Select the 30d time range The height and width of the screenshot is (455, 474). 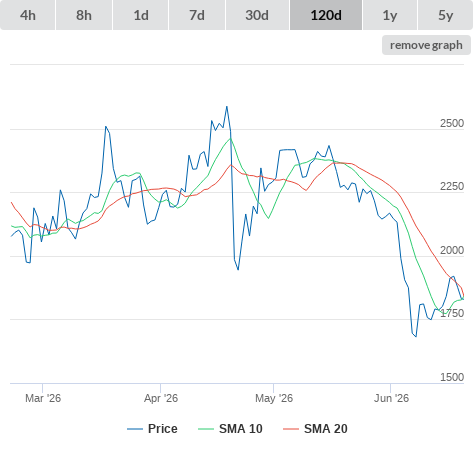257,15
